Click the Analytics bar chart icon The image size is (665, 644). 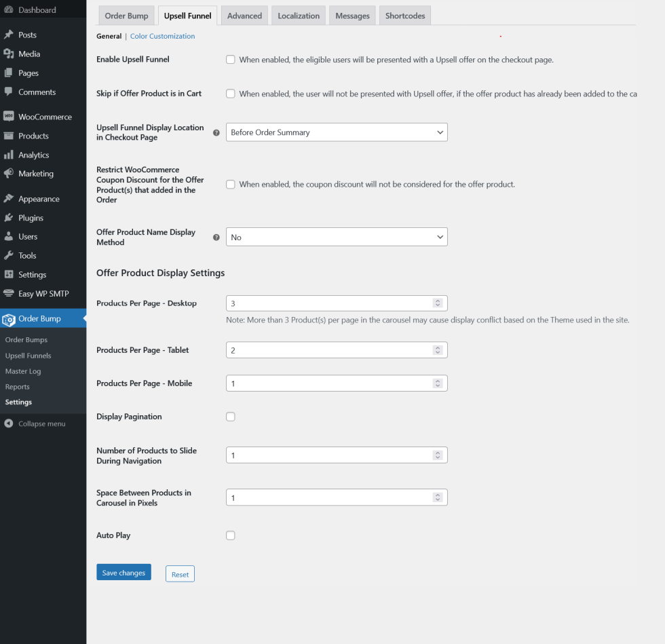pos(9,155)
